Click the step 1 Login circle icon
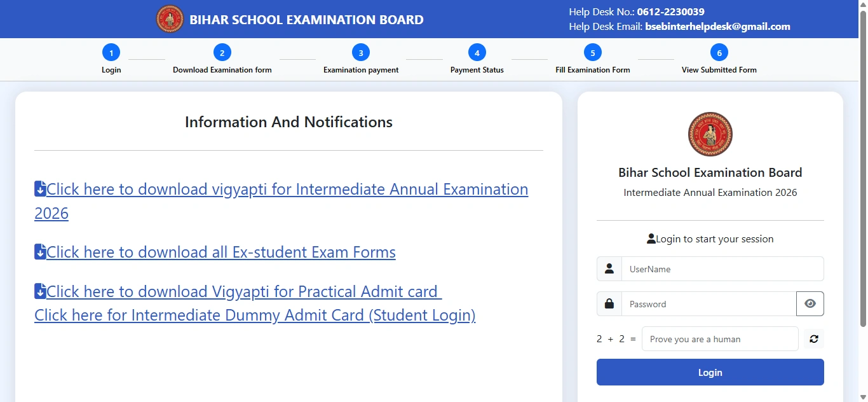Screen dimensions: 868x402 [x=111, y=52]
